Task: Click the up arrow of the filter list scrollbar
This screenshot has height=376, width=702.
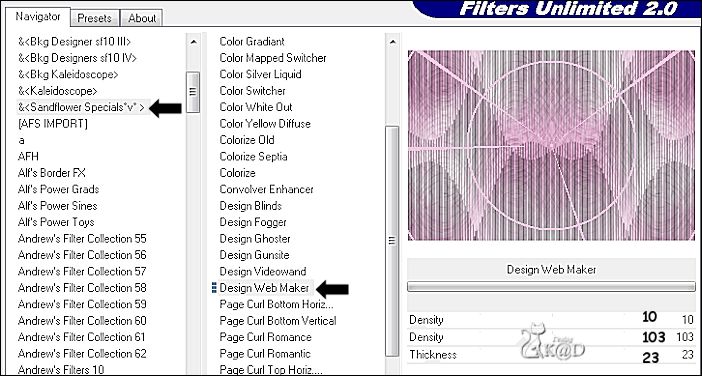Action: 393,42
